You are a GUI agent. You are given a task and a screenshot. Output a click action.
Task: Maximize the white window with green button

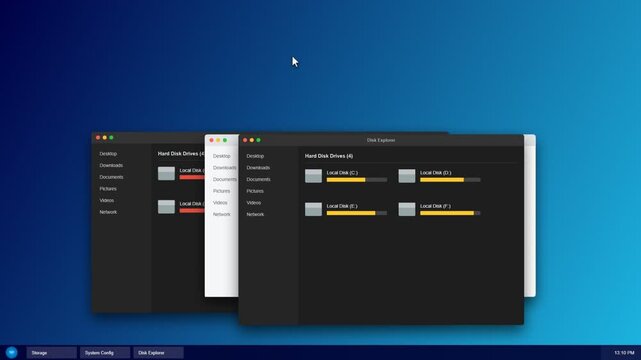(x=225, y=140)
